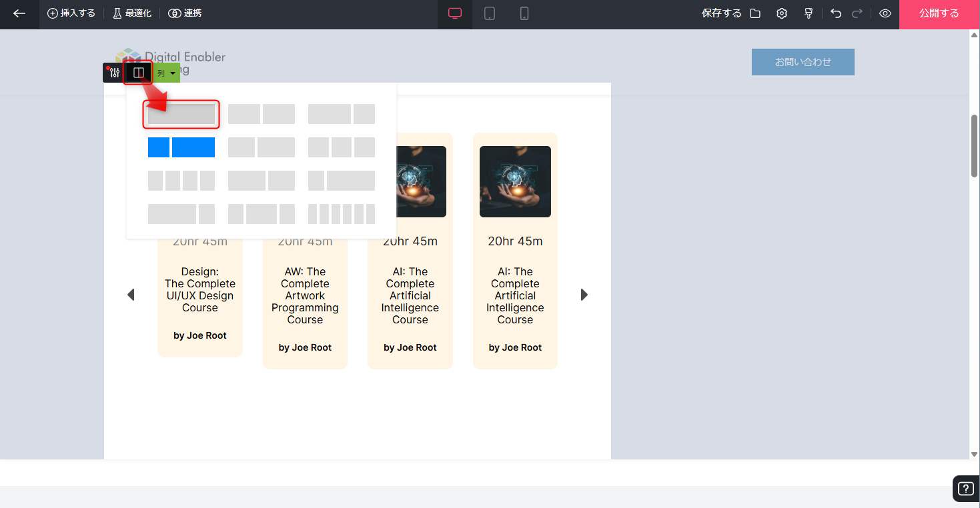Image resolution: width=980 pixels, height=508 pixels.
Task: Click the 公開する button
Action: [939, 14]
